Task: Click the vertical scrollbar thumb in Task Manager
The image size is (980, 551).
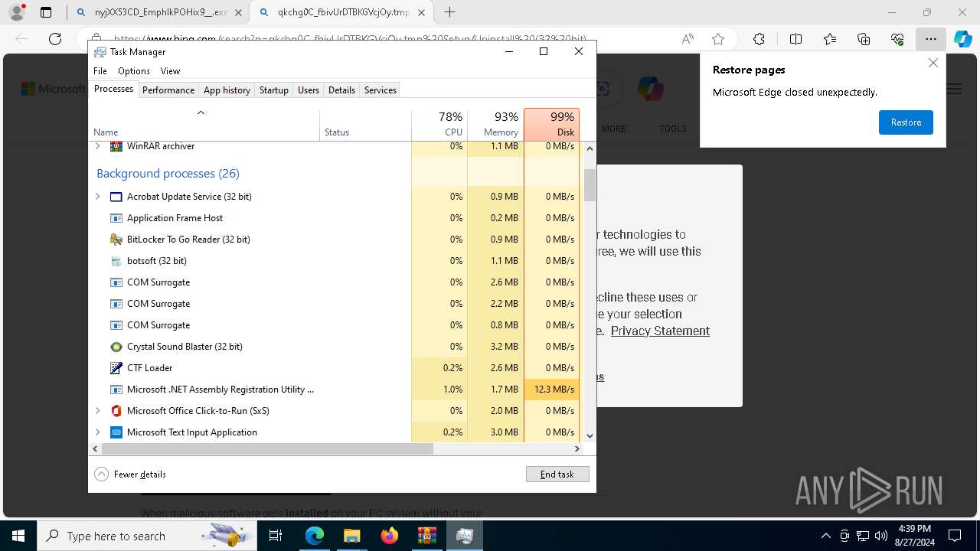Action: tap(590, 184)
